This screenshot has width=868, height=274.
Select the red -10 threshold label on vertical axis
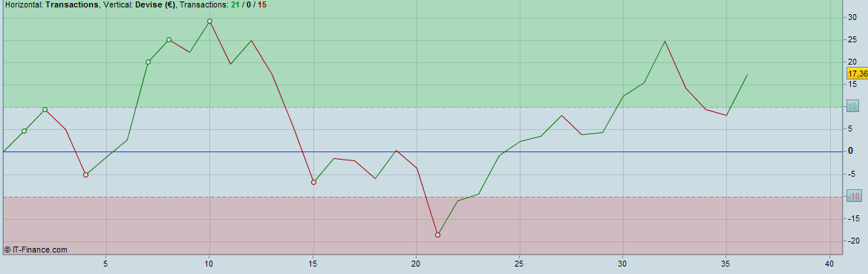point(854,196)
